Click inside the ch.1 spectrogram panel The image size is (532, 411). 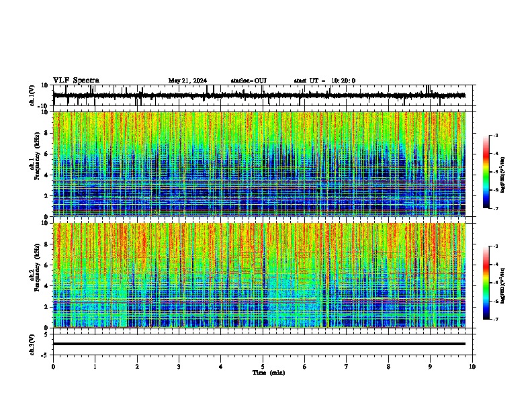click(x=259, y=164)
